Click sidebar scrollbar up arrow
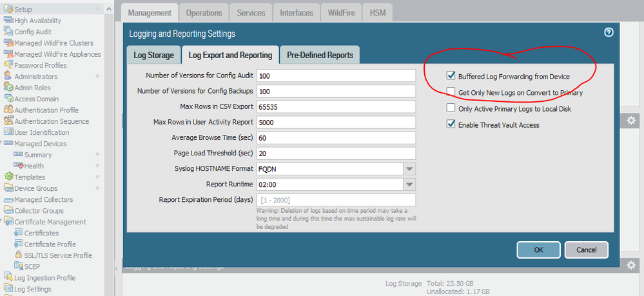 pyautogui.click(x=108, y=9)
